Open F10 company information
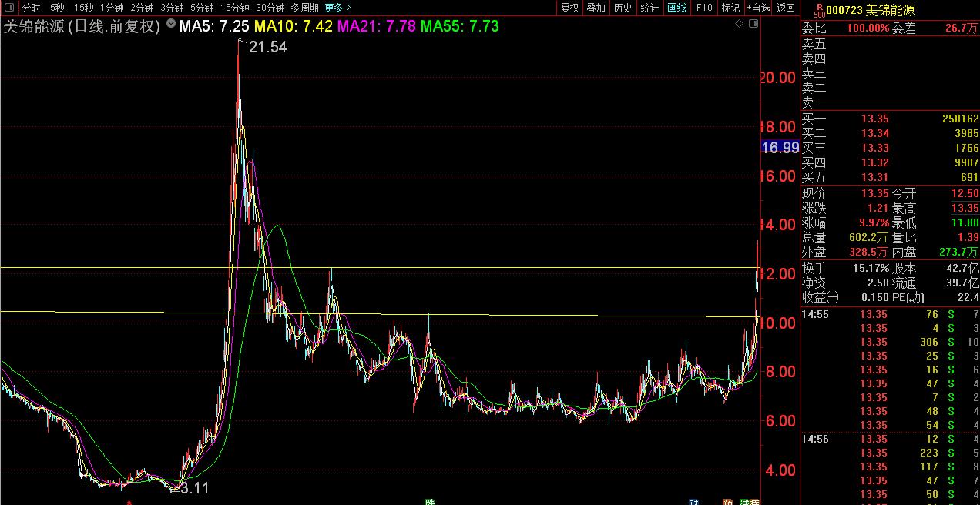 [x=703, y=8]
